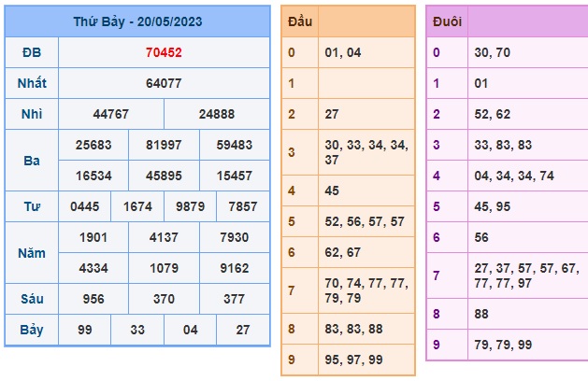588x381 pixels.
Task: Click fifth prize number 9162
Action: (x=235, y=268)
